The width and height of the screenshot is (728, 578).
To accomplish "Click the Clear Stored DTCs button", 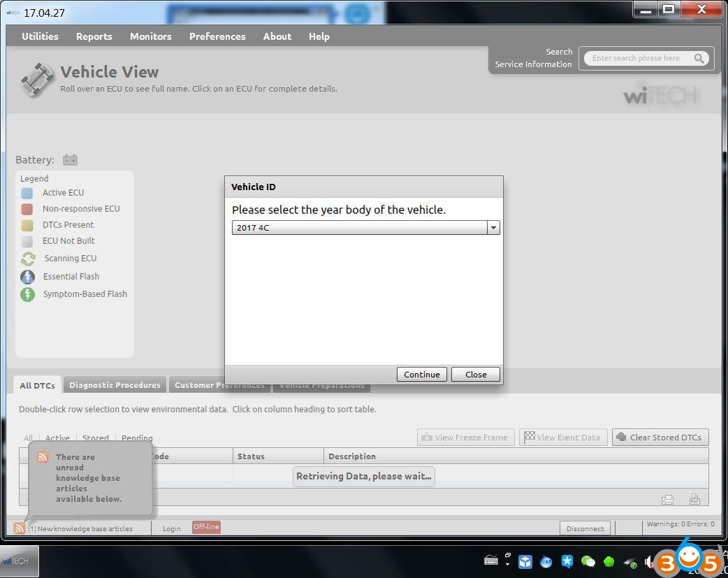I will (x=660, y=438).
